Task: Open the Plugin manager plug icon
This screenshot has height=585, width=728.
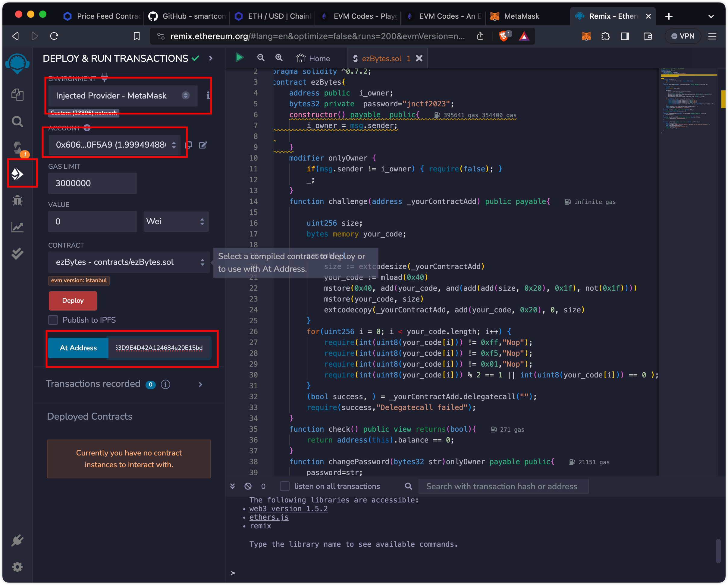Action: click(x=17, y=540)
